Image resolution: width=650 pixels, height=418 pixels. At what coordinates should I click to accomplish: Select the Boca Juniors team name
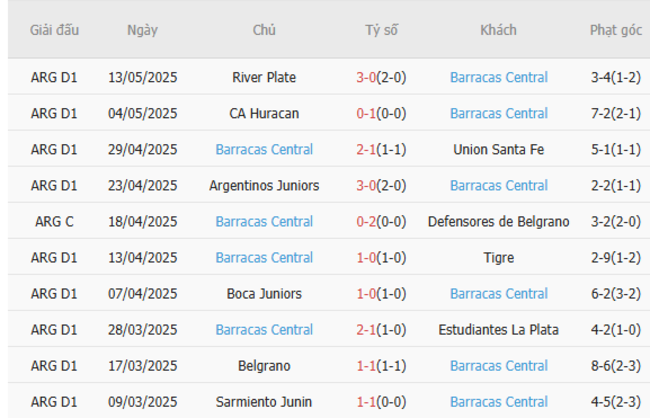[264, 293]
